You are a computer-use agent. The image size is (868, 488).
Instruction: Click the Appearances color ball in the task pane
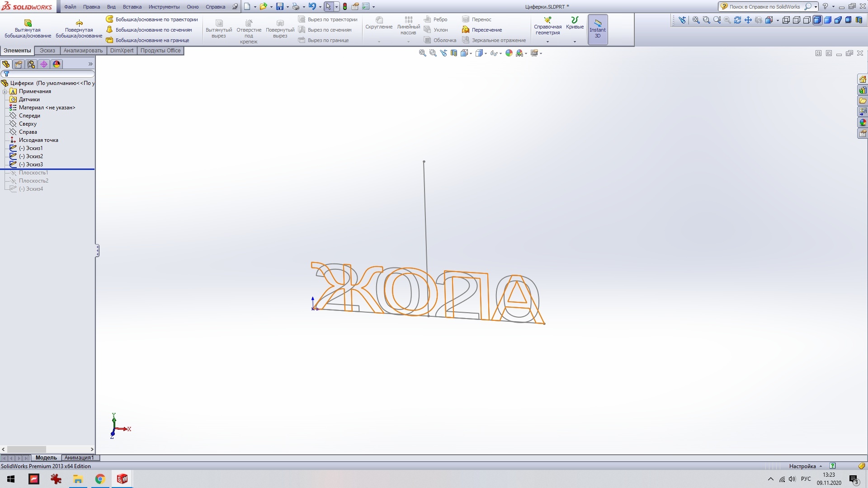[863, 122]
